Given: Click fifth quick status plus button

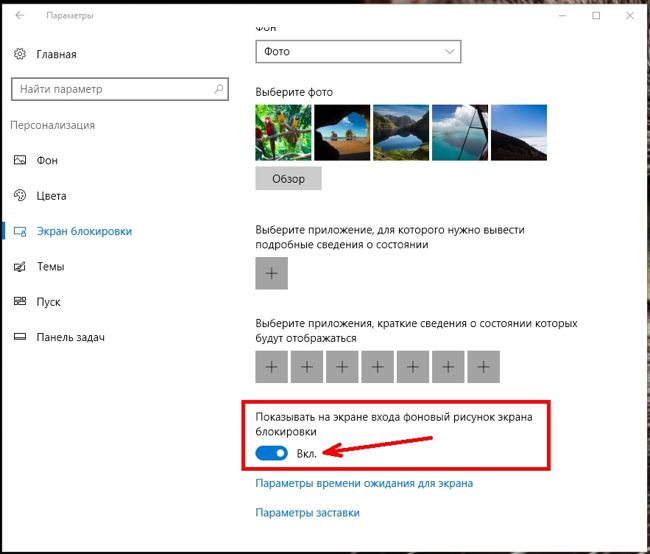Looking at the screenshot, I should (x=413, y=367).
